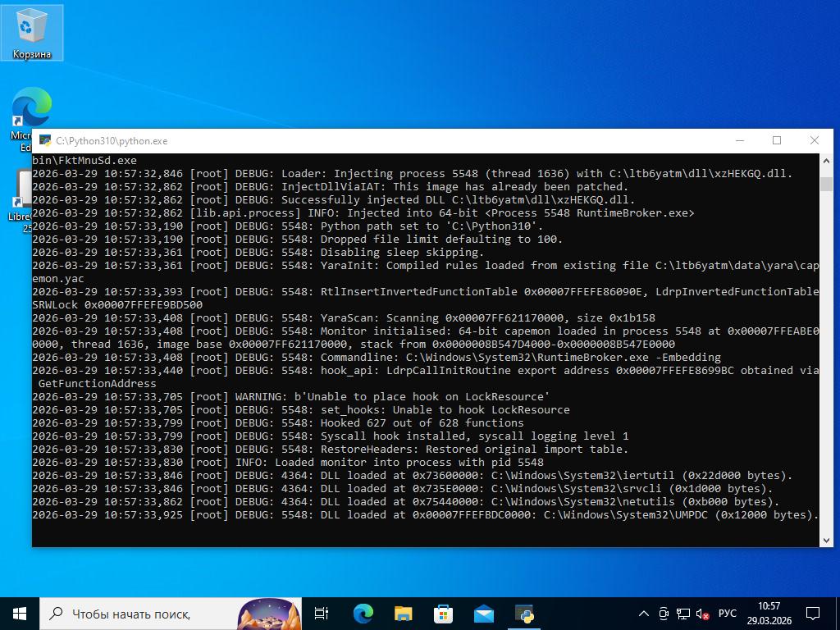The width and height of the screenshot is (840, 630).
Task: Open the network status tray icon
Action: [683, 614]
